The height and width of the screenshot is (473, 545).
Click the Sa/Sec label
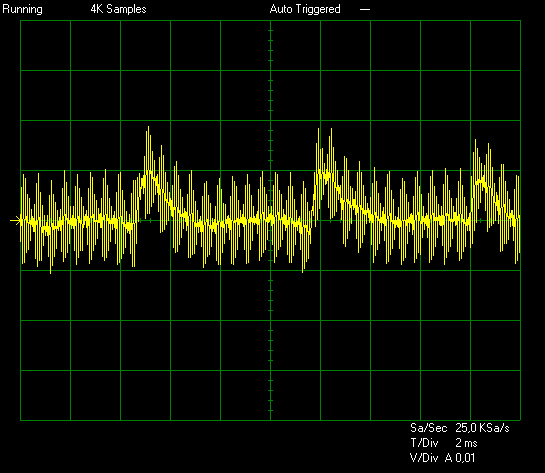pyautogui.click(x=429, y=428)
